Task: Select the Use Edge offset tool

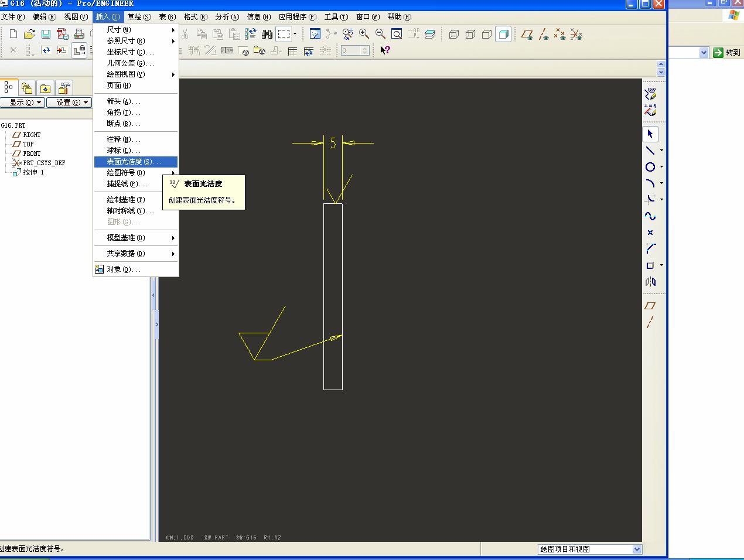Action: click(650, 265)
